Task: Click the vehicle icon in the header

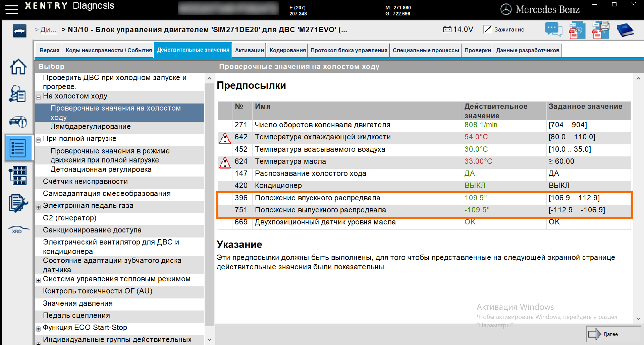Action: [x=19, y=31]
